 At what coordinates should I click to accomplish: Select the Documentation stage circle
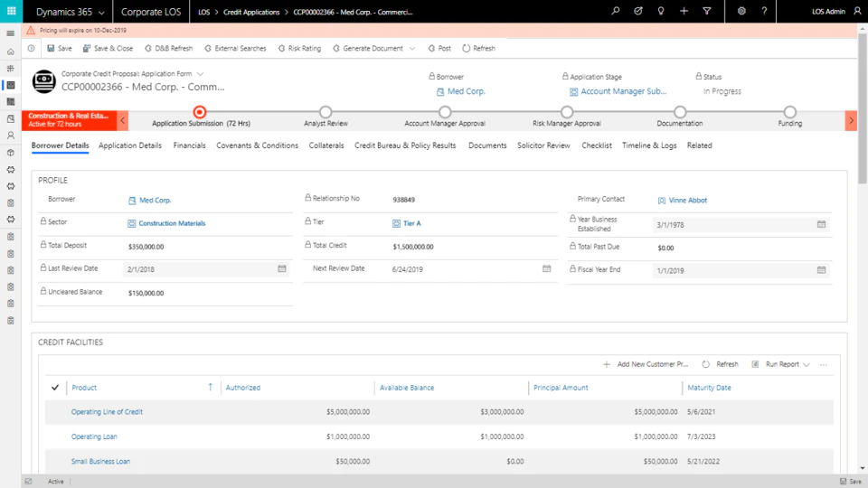pyautogui.click(x=680, y=112)
